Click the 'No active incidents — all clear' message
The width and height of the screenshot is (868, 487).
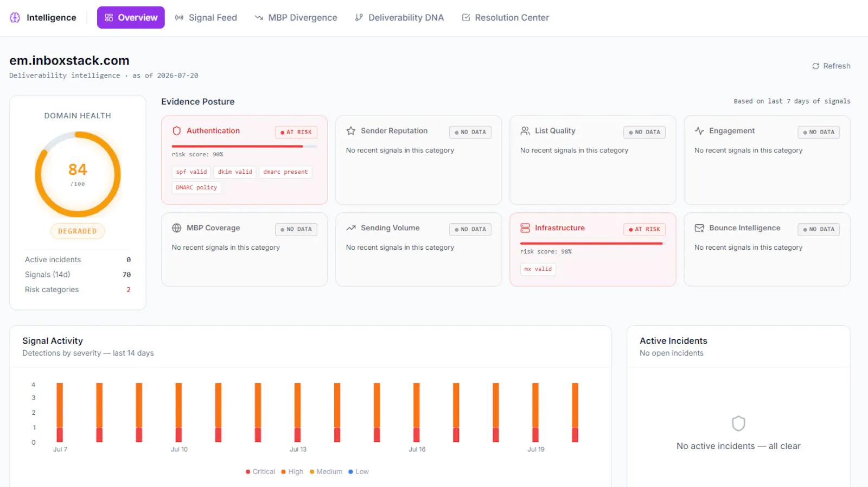[x=738, y=446]
